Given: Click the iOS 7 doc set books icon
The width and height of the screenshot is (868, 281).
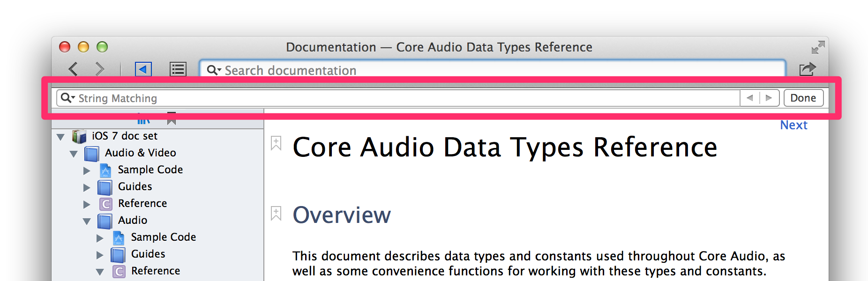Looking at the screenshot, I should coord(79,136).
